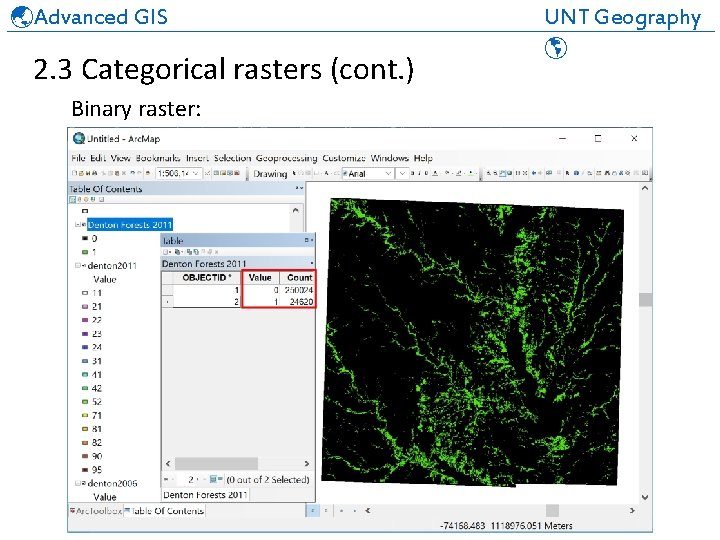Viewport: 720px width, 540px height.
Task: Click the New map document icon
Action: click(74, 173)
